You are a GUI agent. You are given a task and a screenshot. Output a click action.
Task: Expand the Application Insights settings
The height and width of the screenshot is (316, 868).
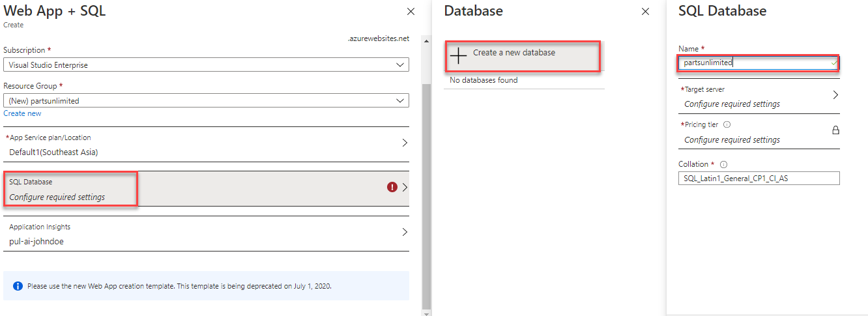pyautogui.click(x=206, y=234)
